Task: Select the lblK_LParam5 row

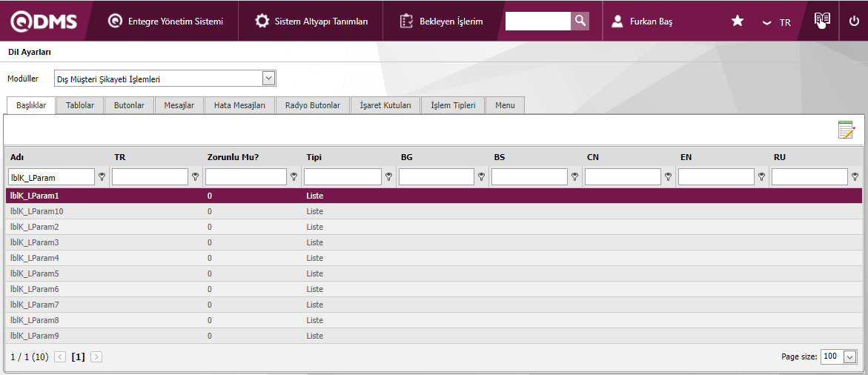Action: point(35,273)
